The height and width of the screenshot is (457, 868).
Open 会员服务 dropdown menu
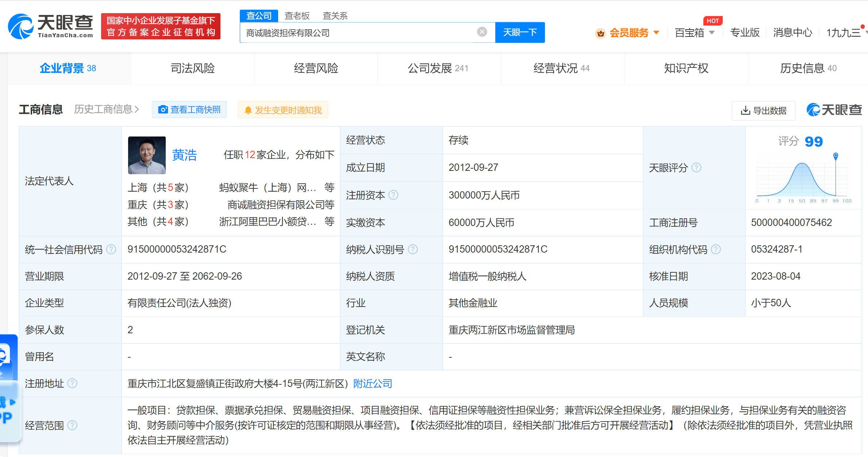(x=629, y=33)
